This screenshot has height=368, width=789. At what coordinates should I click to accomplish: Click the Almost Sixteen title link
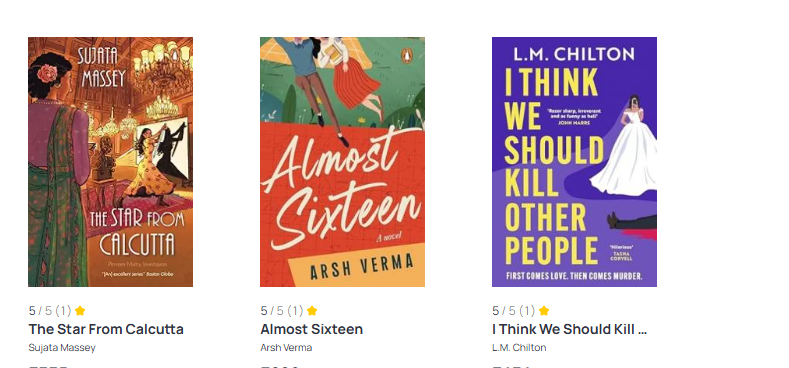(311, 329)
